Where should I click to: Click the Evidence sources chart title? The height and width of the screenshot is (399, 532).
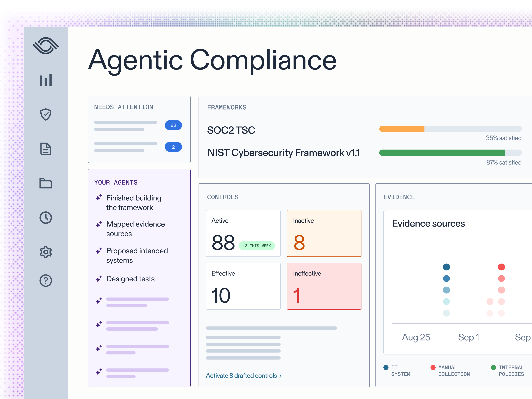click(428, 223)
